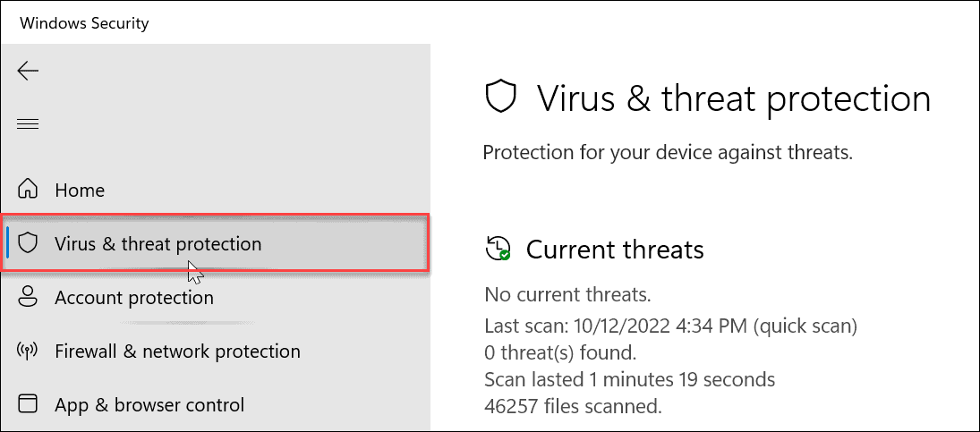The height and width of the screenshot is (432, 980).
Task: Click the sidebar Virus & threat shield icon
Action: coord(29,243)
